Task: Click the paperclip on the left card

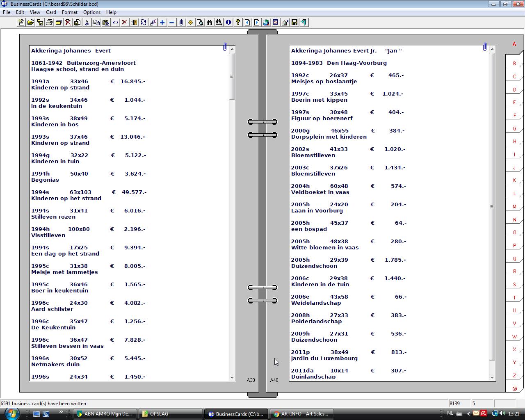Action: [x=225, y=47]
